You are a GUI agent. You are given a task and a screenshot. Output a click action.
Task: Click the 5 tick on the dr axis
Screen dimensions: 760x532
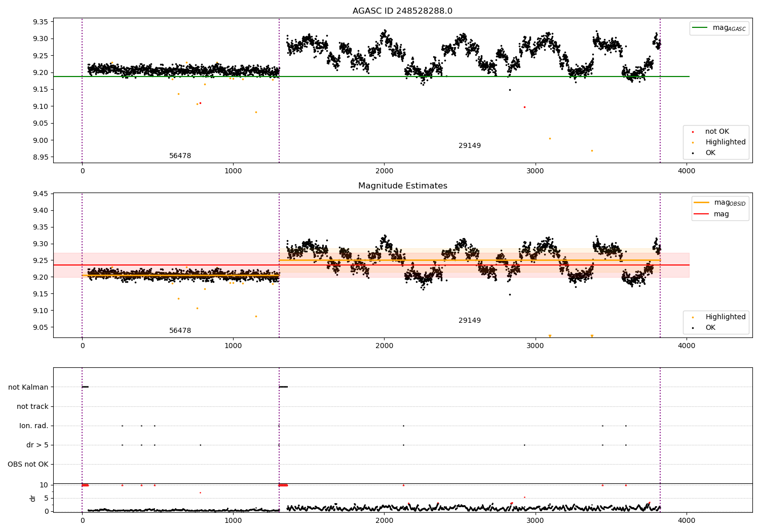46,498
